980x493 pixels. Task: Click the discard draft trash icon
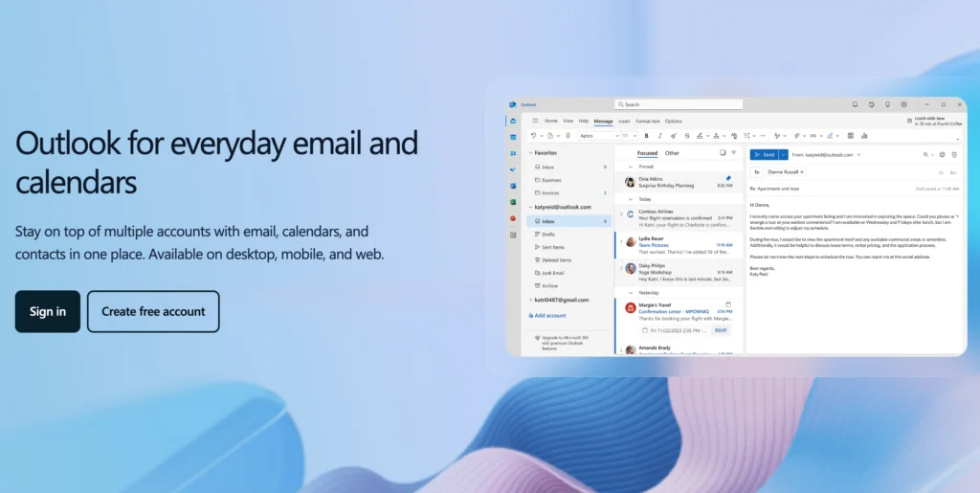pyautogui.click(x=954, y=154)
